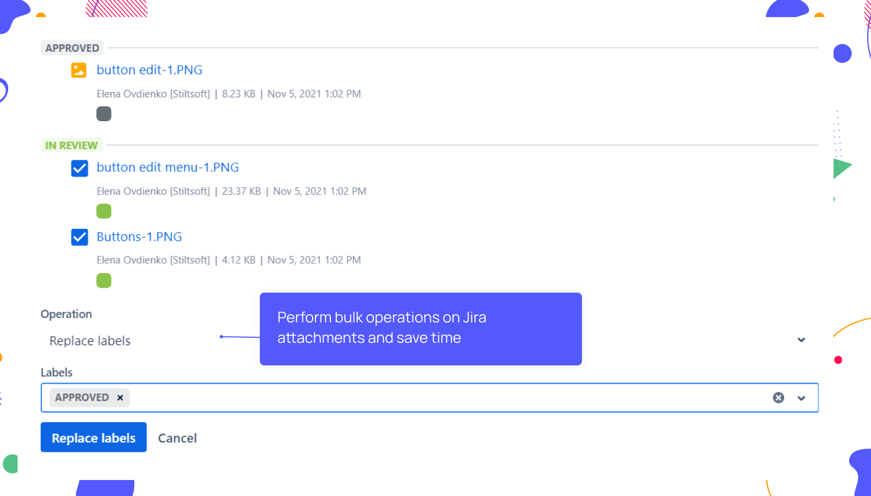Click the blue bulk operations tooltip
The height and width of the screenshot is (496, 871).
[x=420, y=328]
